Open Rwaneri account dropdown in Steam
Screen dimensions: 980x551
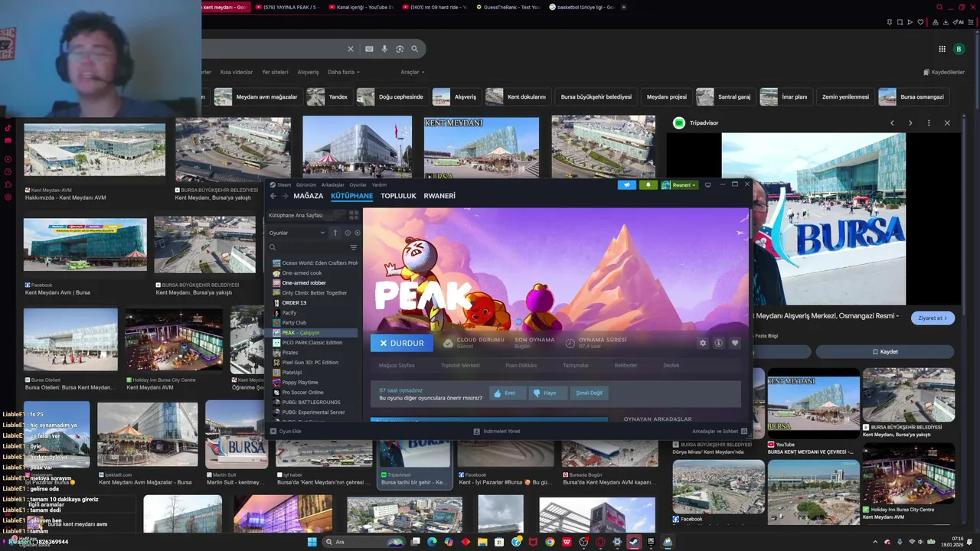pyautogui.click(x=679, y=184)
